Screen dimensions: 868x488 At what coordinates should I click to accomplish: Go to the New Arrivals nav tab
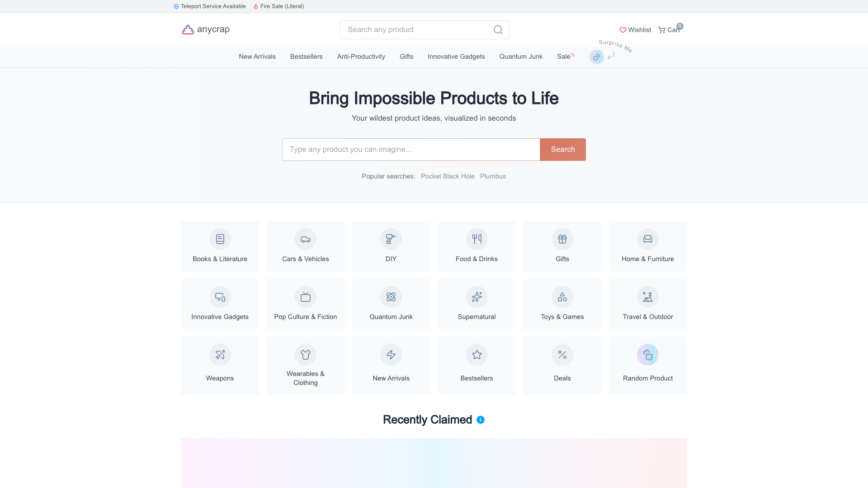(x=257, y=56)
